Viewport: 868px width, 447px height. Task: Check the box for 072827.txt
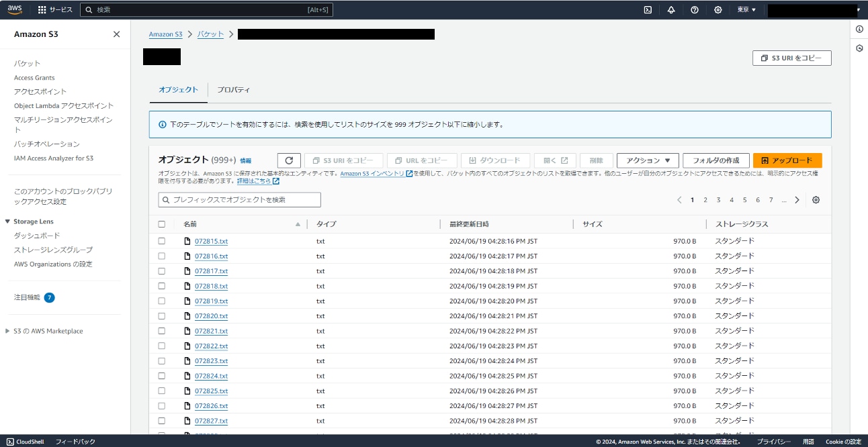[x=161, y=421]
